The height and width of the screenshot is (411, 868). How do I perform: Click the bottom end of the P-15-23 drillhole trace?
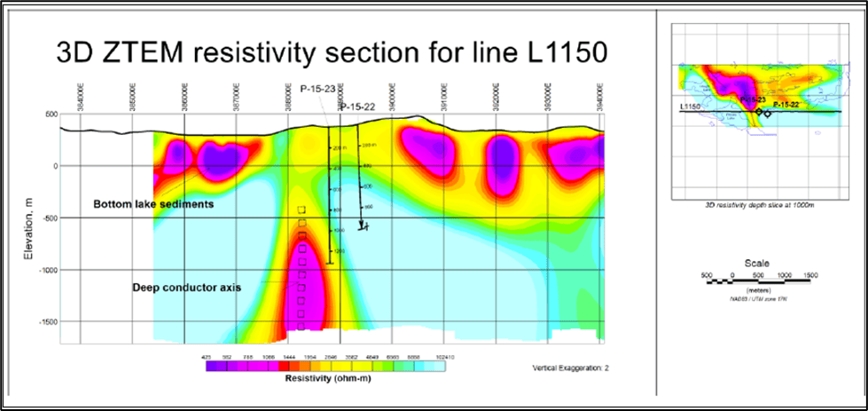(329, 263)
